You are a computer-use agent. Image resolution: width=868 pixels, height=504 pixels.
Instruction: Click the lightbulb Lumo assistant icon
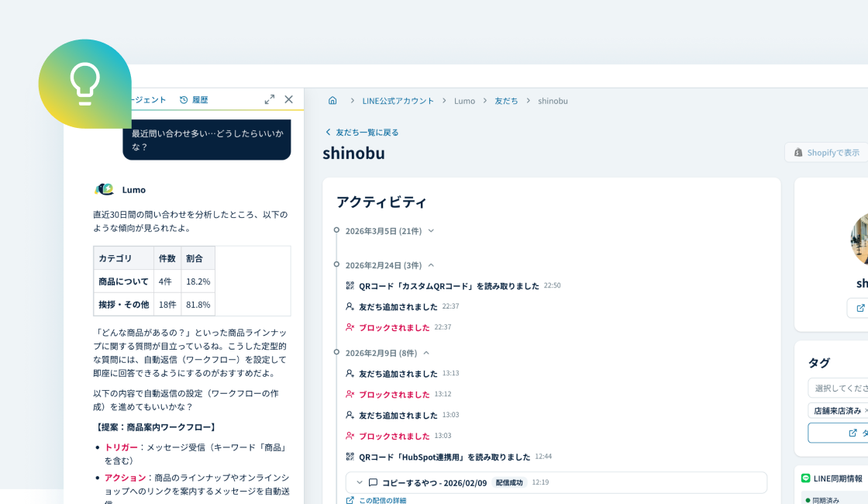[84, 84]
